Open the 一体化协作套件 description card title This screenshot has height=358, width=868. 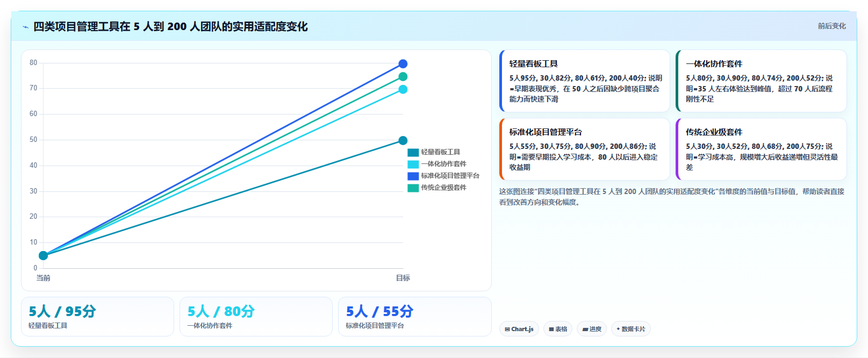tap(714, 63)
